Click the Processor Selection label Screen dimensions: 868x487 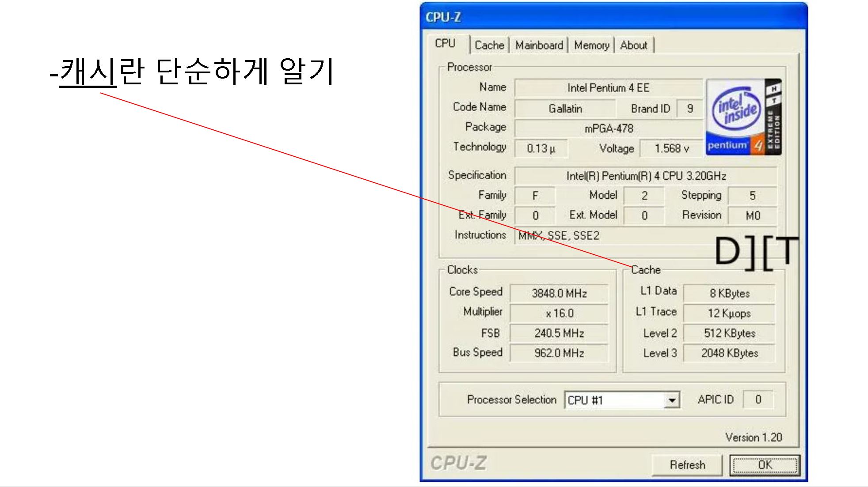point(511,400)
